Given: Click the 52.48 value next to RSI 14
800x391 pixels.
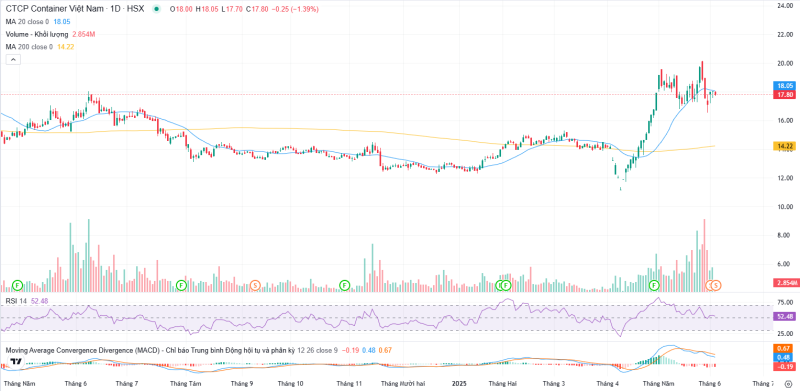Looking at the screenshot, I should [39, 301].
